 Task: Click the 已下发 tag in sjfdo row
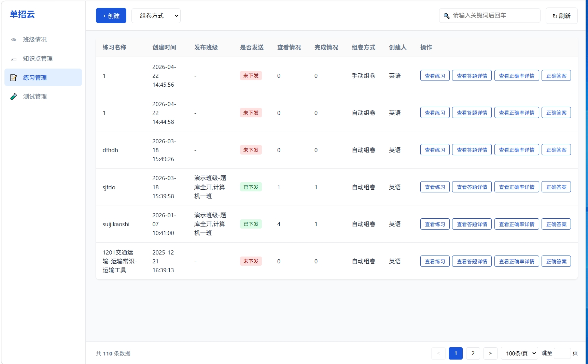(x=251, y=187)
